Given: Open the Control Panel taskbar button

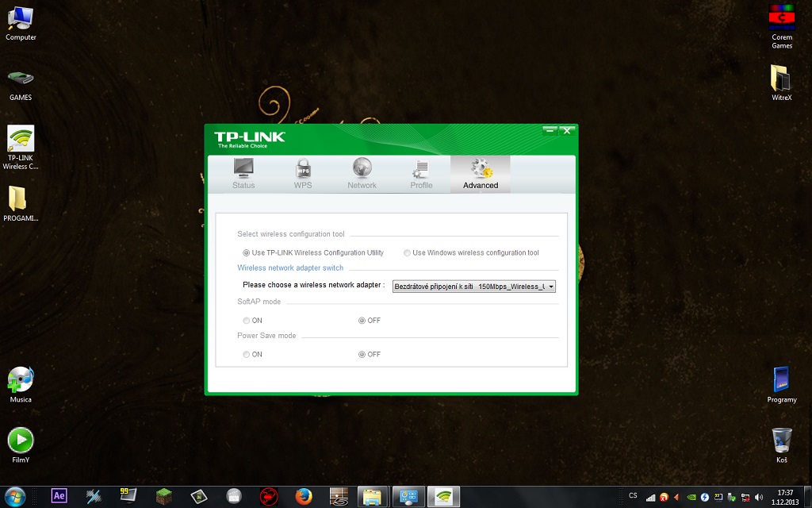Looking at the screenshot, I should (x=408, y=497).
